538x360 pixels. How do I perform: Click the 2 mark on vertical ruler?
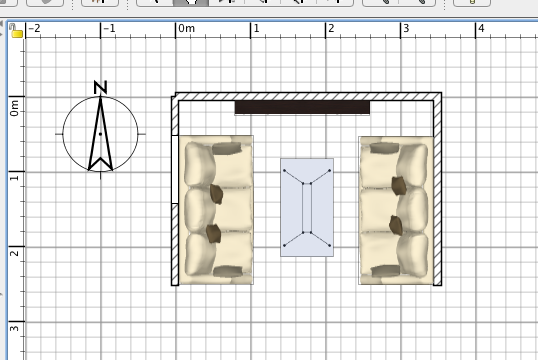pos(14,254)
